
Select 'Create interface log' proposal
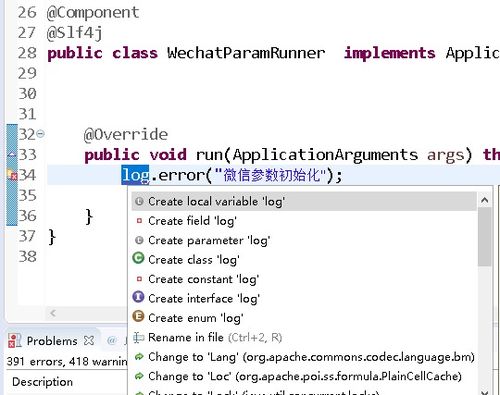[x=304, y=298]
